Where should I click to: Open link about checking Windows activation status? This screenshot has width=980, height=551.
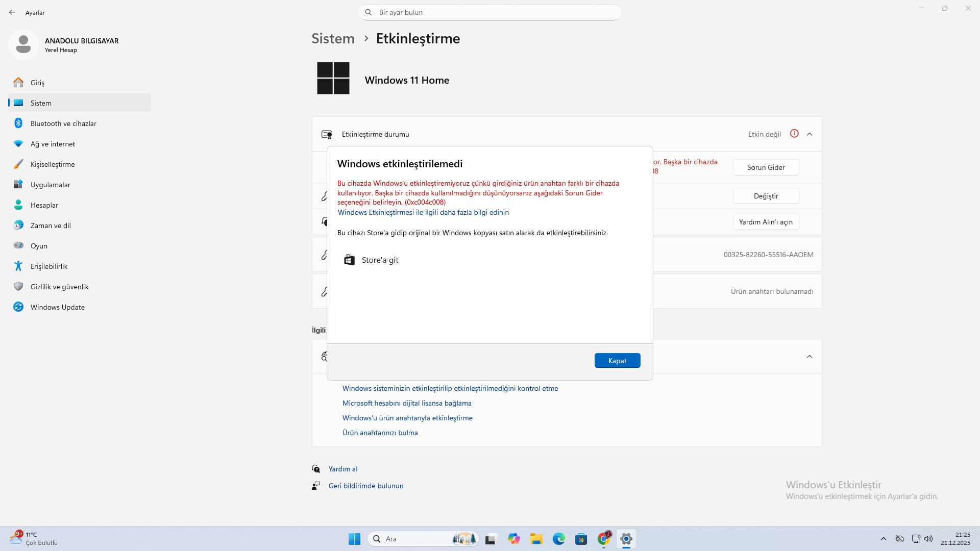(x=450, y=389)
